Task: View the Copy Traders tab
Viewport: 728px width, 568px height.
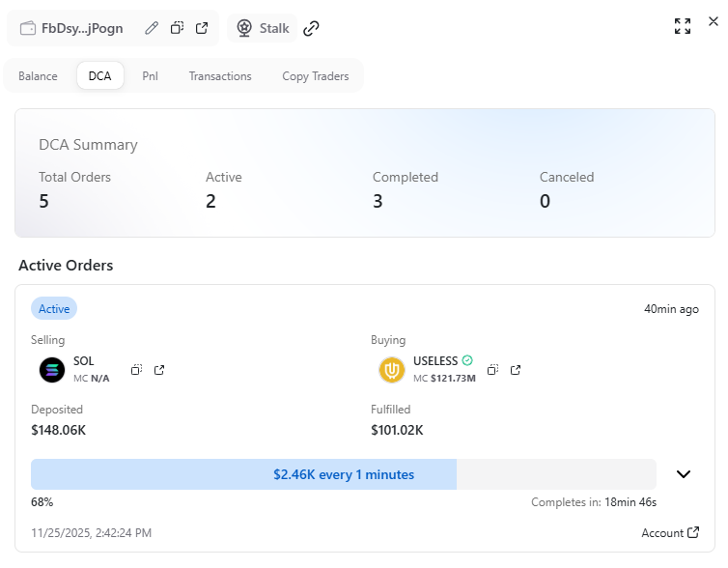Action: (316, 75)
